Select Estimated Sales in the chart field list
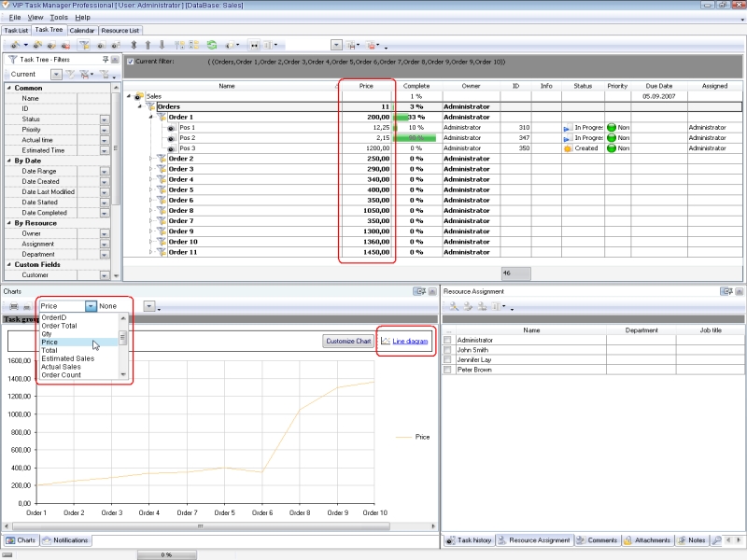Screen dimensions: 747x560 [x=67, y=358]
